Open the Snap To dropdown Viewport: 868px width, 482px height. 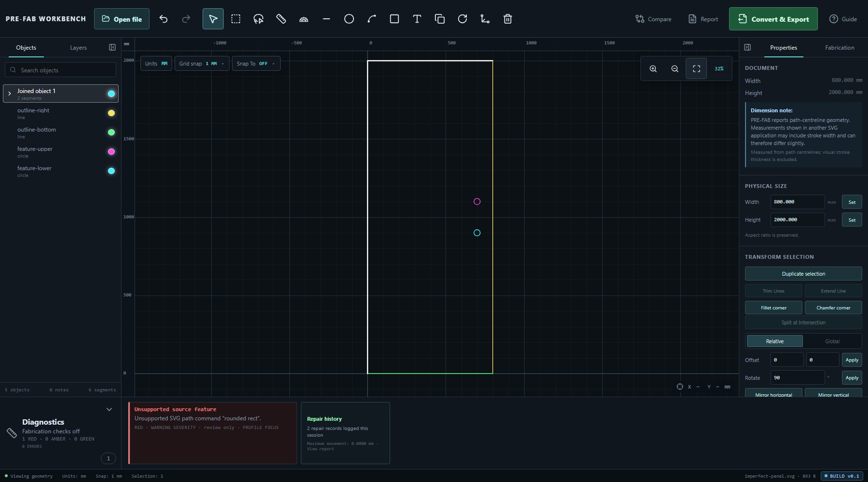(x=256, y=64)
